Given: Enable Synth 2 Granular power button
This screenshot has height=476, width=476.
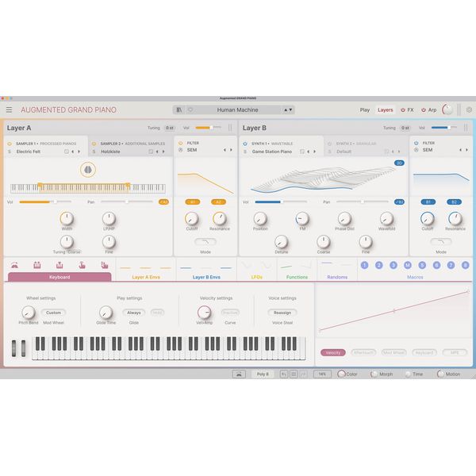Looking at the screenshot, I should tap(329, 144).
